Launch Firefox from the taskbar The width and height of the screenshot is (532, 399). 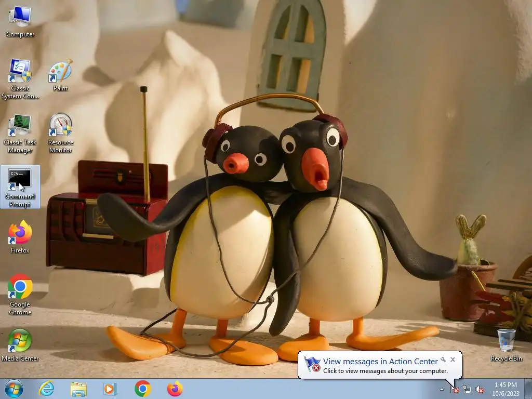(x=175, y=389)
